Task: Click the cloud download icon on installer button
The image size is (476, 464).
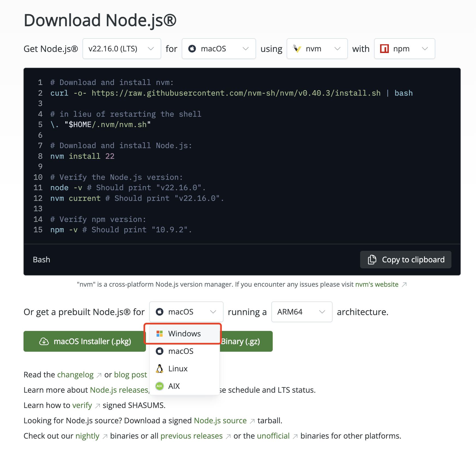Action: coord(44,341)
